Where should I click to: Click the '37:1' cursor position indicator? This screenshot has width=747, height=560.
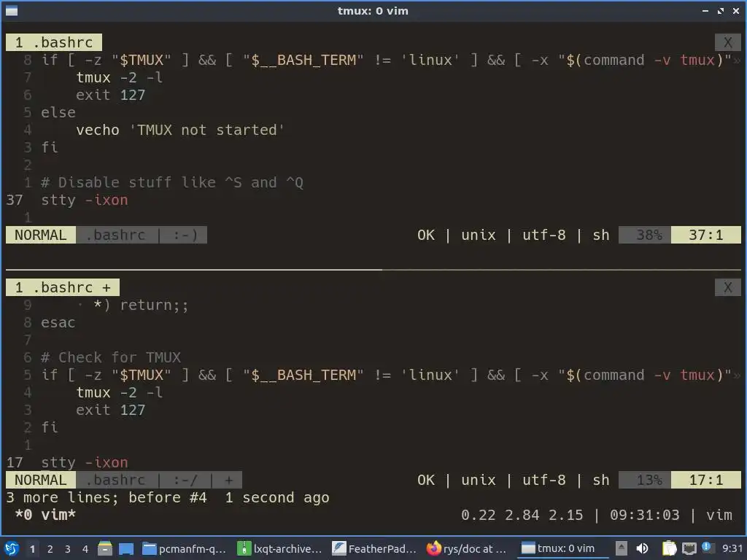(706, 236)
